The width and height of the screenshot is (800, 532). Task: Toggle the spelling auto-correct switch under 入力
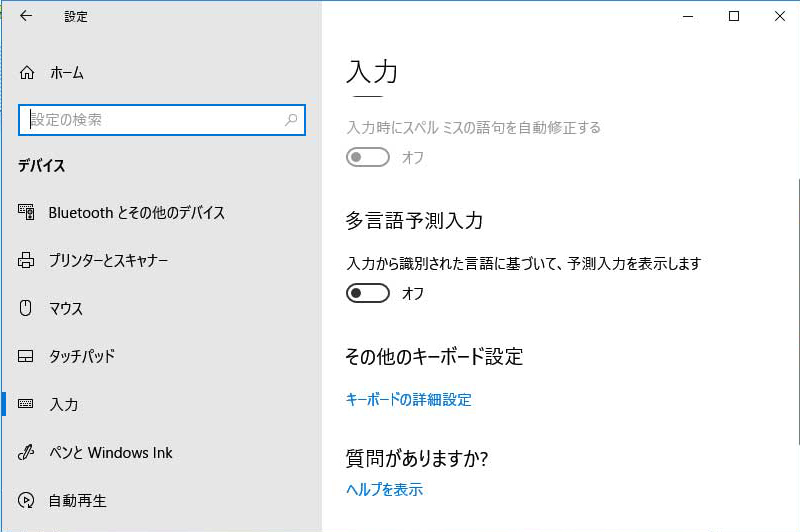tap(367, 157)
